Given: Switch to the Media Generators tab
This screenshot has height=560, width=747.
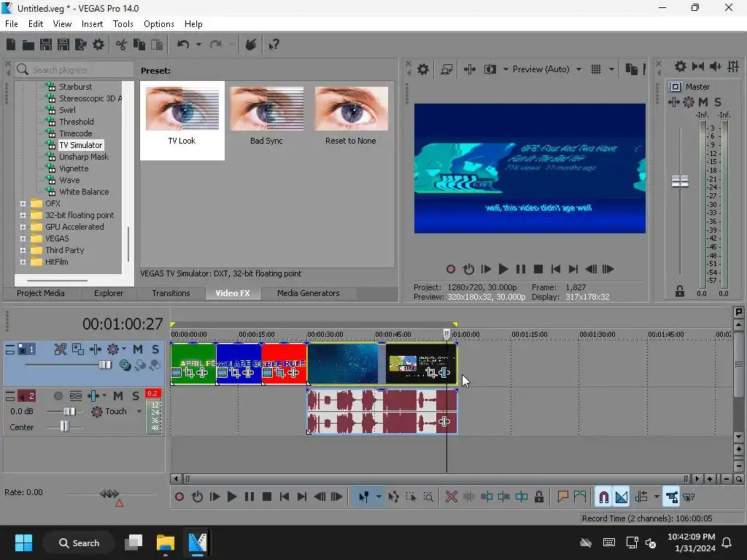Looking at the screenshot, I should 309,293.
